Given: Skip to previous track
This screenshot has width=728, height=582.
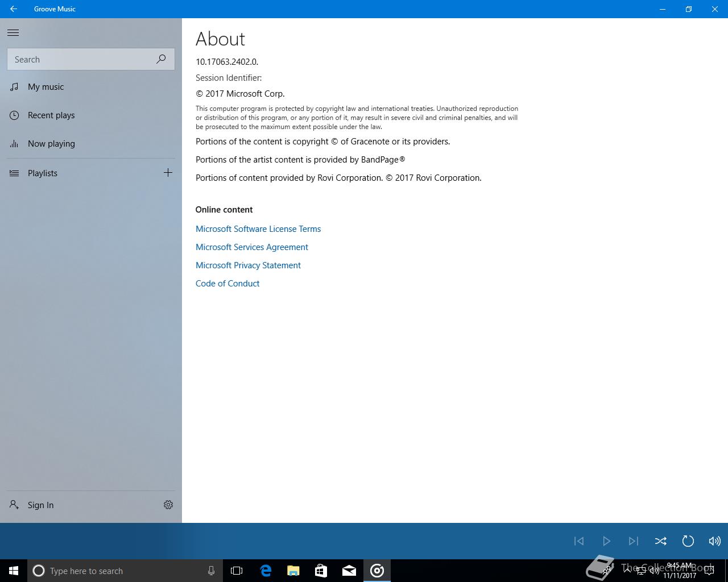Looking at the screenshot, I should click(579, 541).
